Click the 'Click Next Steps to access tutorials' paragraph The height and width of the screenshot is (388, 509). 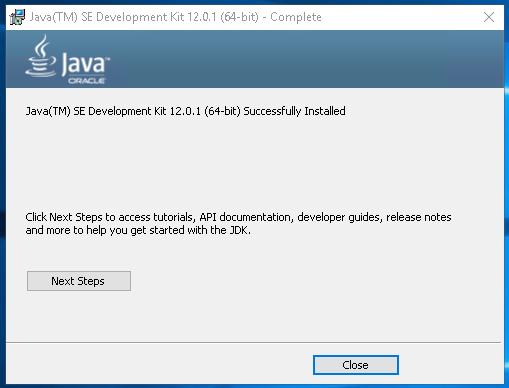[238, 223]
